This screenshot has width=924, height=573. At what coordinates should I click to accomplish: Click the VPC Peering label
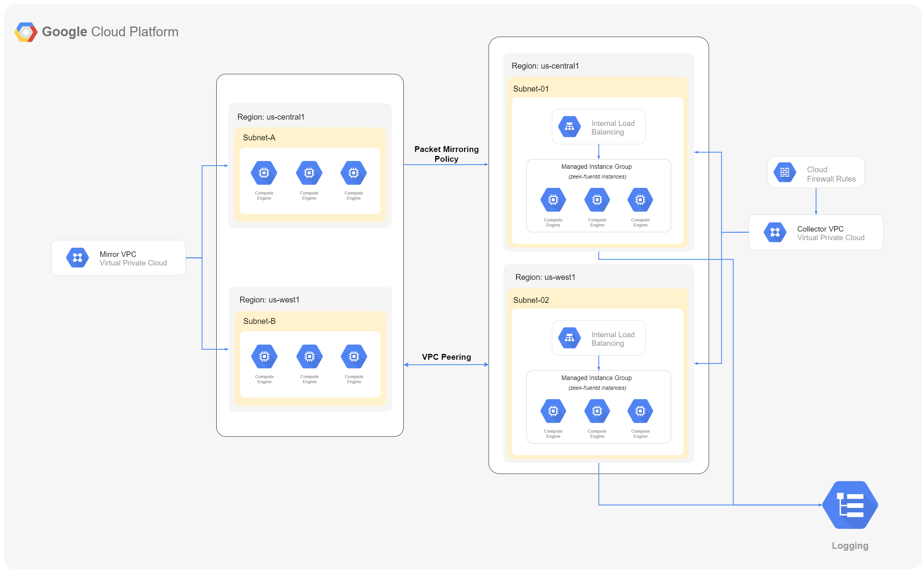point(446,357)
